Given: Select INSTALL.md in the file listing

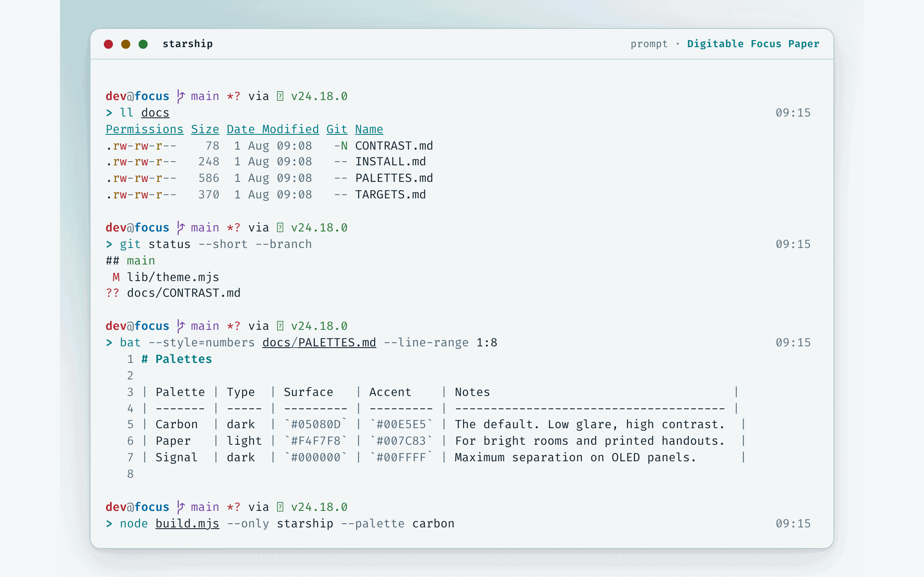Looking at the screenshot, I should click(390, 162).
